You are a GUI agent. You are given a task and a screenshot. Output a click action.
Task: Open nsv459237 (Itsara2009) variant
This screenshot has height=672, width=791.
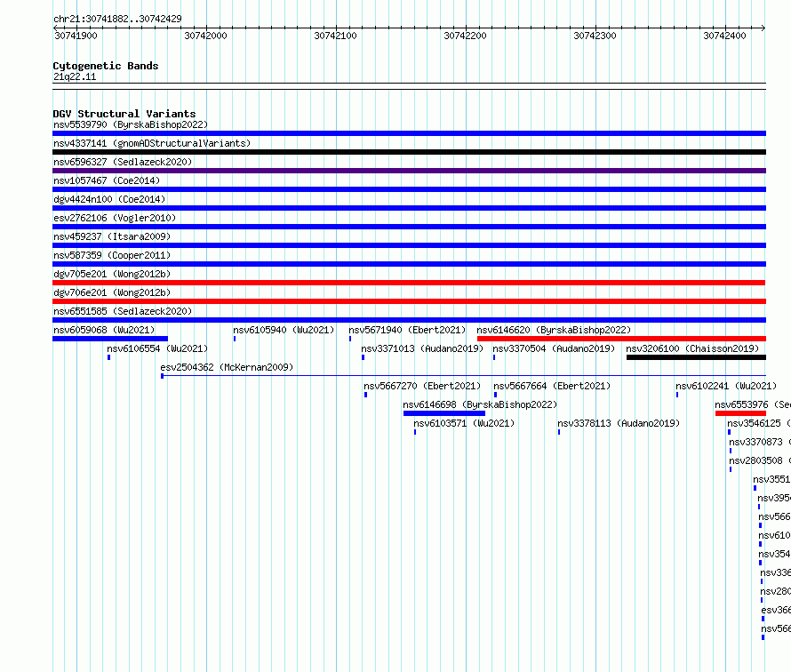[112, 236]
